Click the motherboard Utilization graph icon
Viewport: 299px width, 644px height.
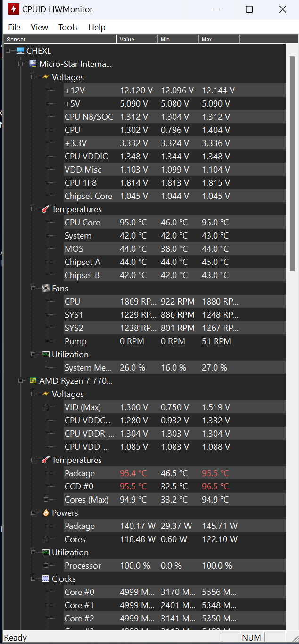coord(46,354)
